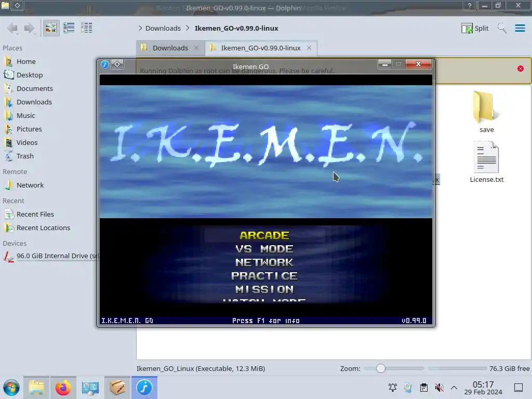
Task: Select PRACTICE in Ikemen menu
Action: click(264, 276)
